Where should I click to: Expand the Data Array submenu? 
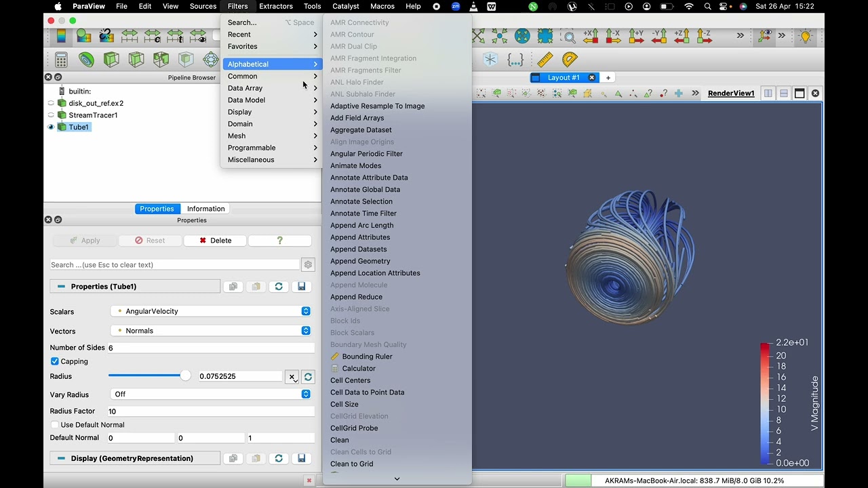pyautogui.click(x=271, y=88)
